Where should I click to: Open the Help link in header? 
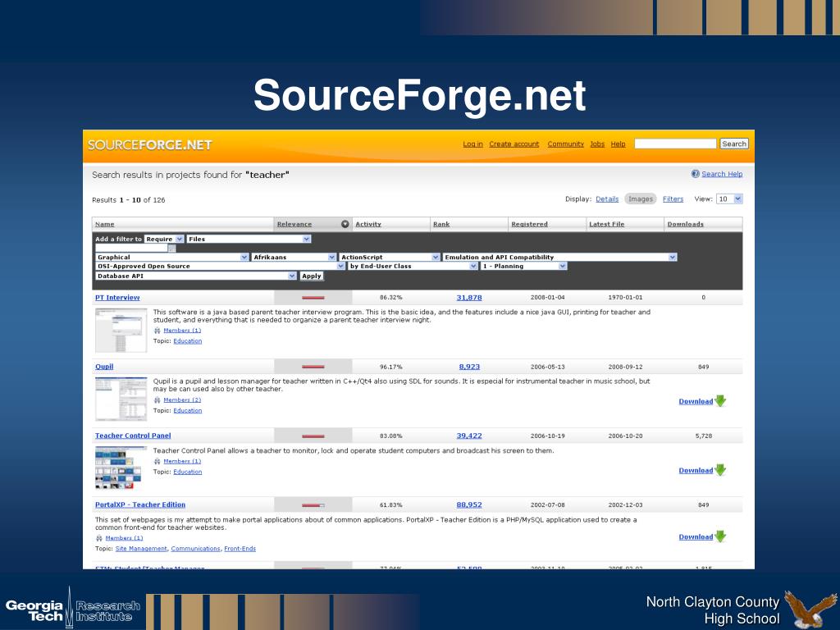pyautogui.click(x=618, y=144)
